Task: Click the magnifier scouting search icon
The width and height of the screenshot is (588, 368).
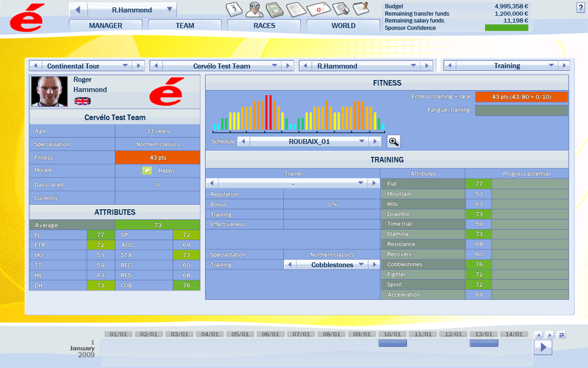Action: tap(340, 9)
